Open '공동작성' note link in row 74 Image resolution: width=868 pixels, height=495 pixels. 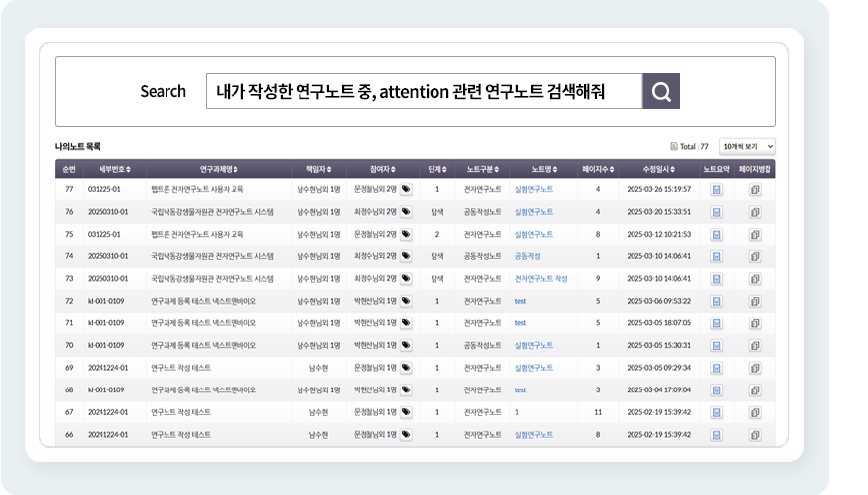(x=528, y=256)
